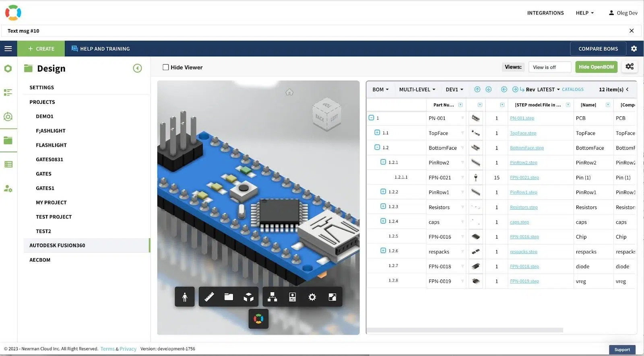Viewport: 644px width, 356px height.
Task: Click the COMPARE BOMS button
Action: pos(598,49)
